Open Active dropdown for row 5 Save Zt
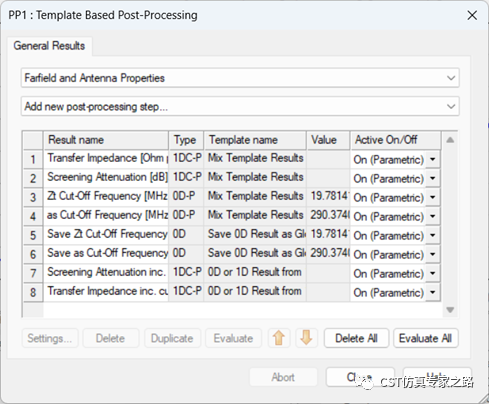This screenshot has height=404, width=489. tap(433, 235)
